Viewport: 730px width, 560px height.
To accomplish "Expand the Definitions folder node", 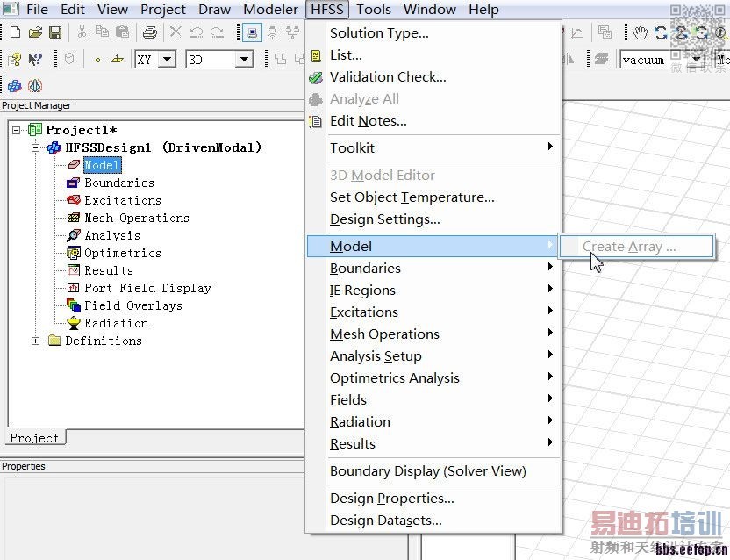I will tap(35, 341).
